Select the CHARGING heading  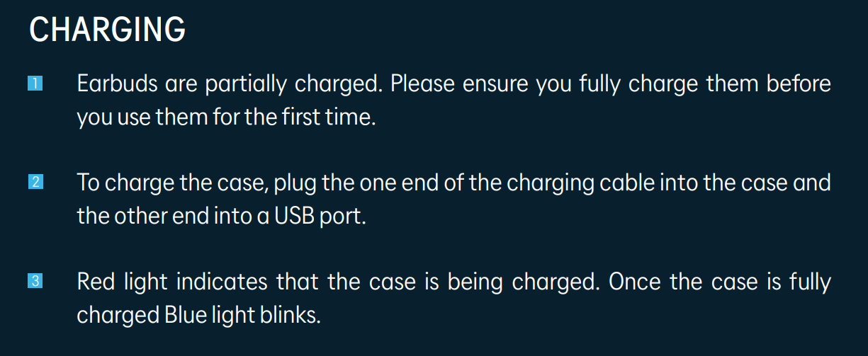[108, 30]
